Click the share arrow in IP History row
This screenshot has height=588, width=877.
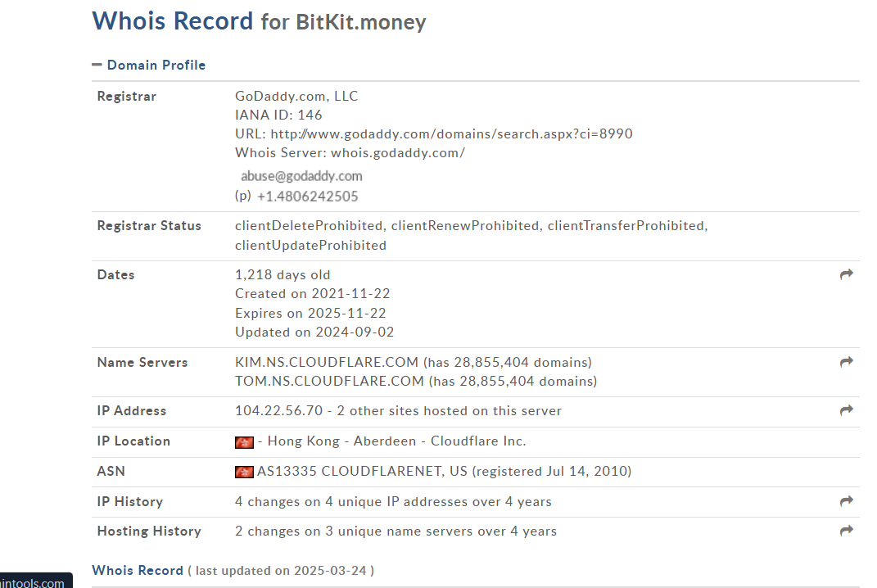point(846,500)
